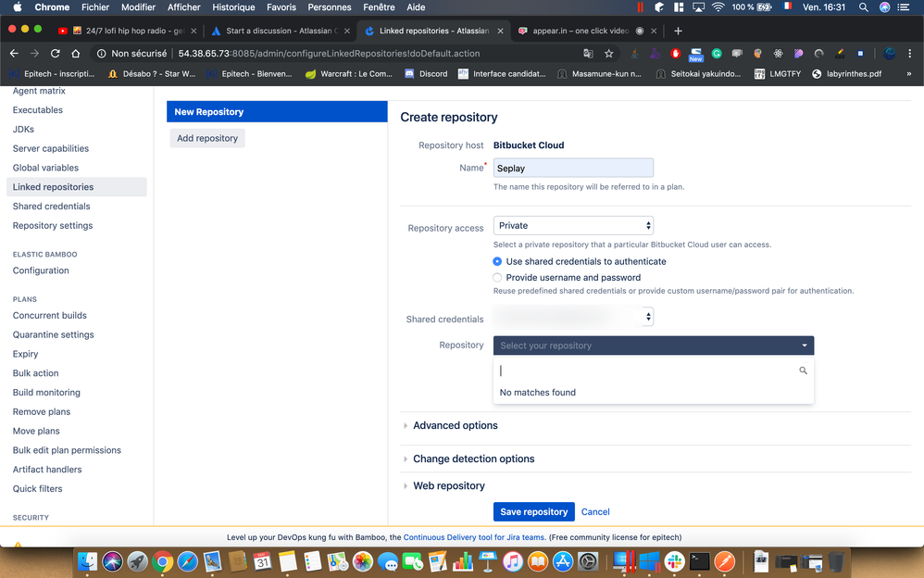
Task: Open Chrome's three-dot menu
Action: click(x=910, y=54)
